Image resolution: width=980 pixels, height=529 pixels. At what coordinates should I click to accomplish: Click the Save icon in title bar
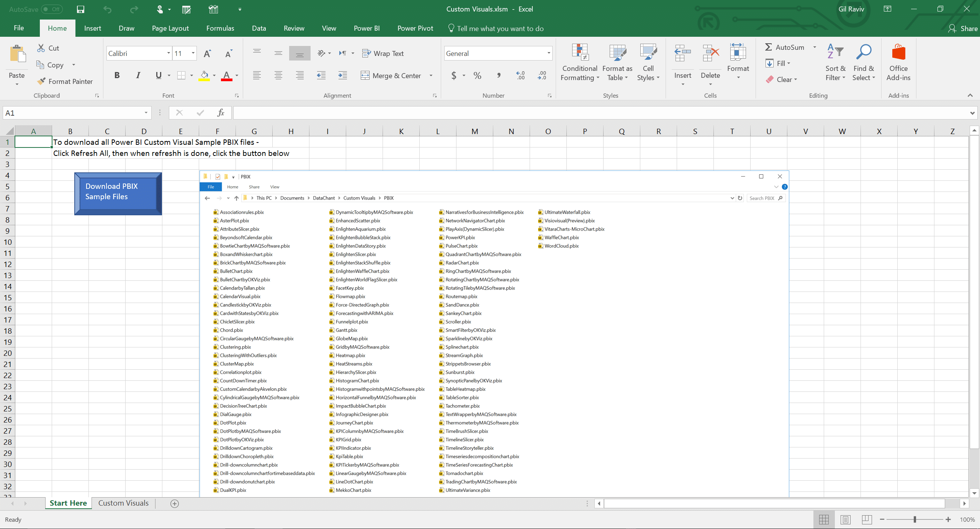coord(80,9)
